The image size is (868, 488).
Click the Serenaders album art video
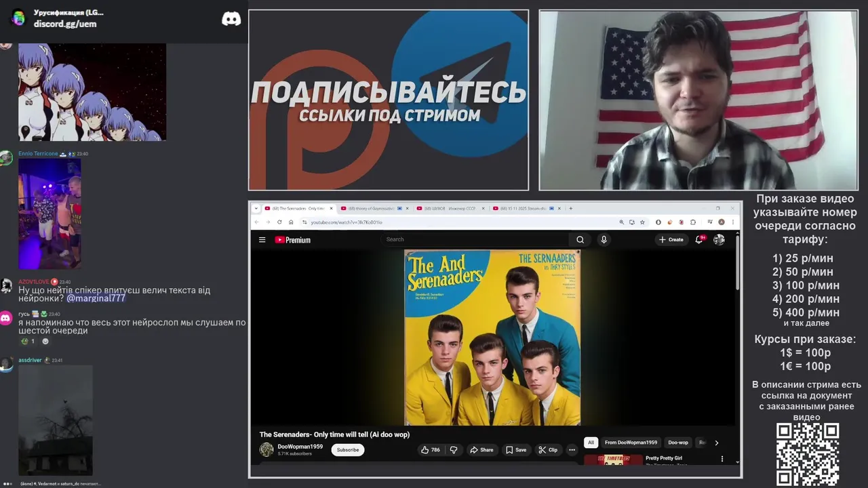[492, 338]
